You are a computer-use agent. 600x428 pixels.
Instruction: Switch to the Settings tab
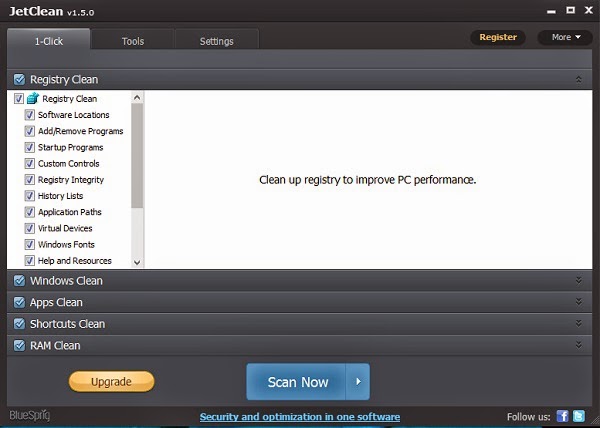click(x=217, y=41)
